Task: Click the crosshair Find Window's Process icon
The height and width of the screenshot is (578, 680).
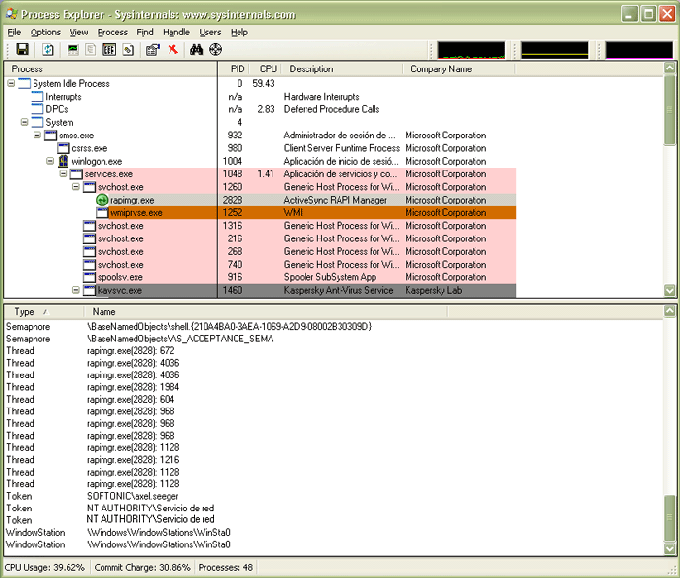Action: tap(216, 49)
